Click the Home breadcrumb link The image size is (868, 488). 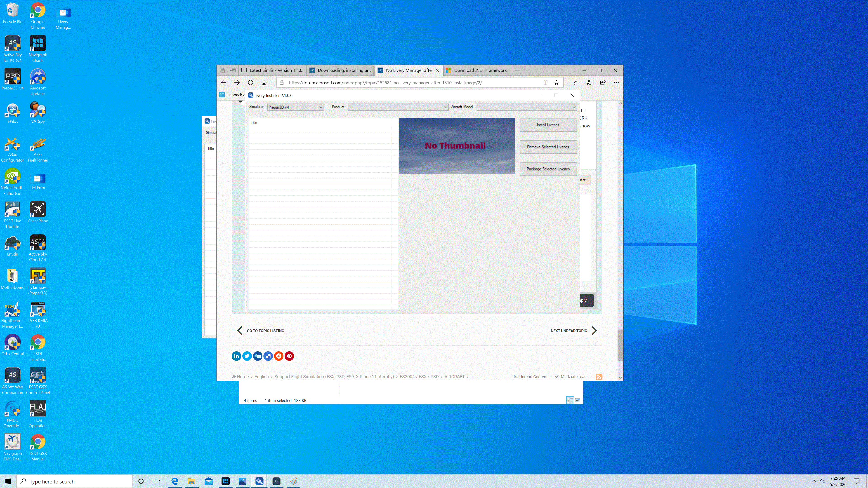240,377
